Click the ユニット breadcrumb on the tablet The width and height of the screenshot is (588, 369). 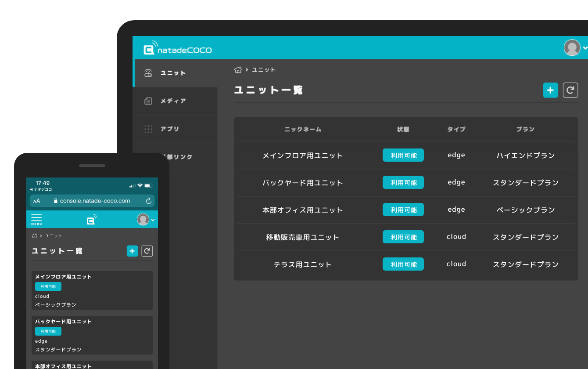tap(264, 70)
